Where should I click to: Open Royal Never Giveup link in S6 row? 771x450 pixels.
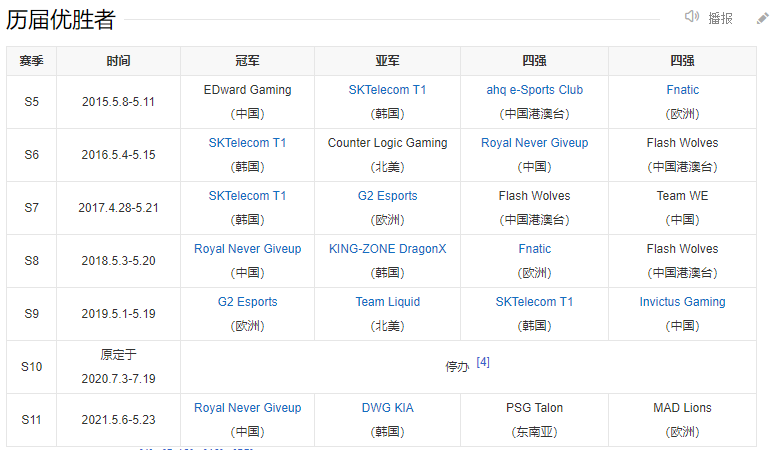click(x=534, y=143)
